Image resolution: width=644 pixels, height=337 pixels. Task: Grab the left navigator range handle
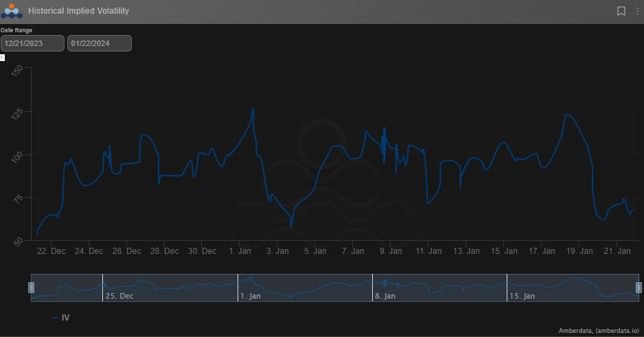[31, 288]
